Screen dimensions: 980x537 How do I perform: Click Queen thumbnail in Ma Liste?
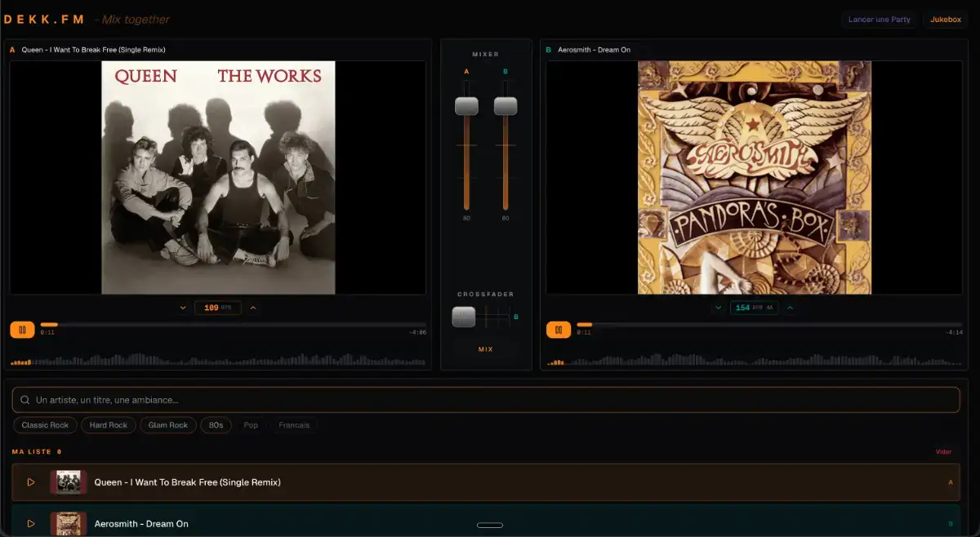[69, 482]
